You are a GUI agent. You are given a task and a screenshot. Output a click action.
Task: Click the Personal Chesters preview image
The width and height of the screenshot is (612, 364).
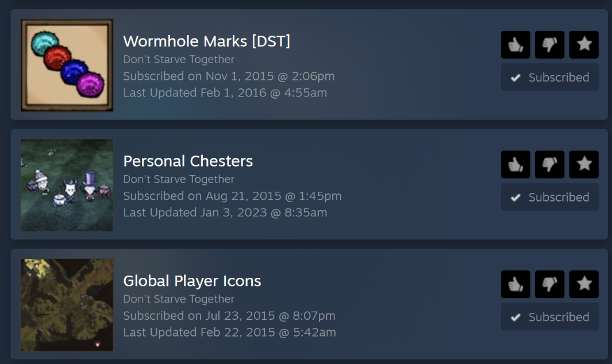[x=67, y=185]
